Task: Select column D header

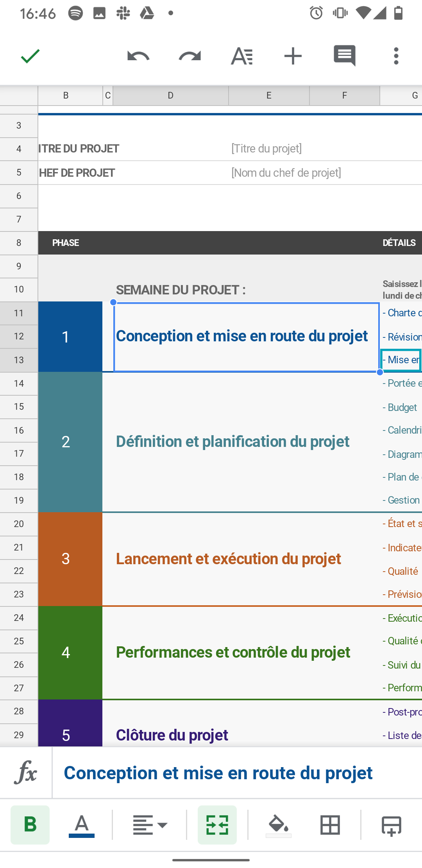Action: pyautogui.click(x=171, y=95)
